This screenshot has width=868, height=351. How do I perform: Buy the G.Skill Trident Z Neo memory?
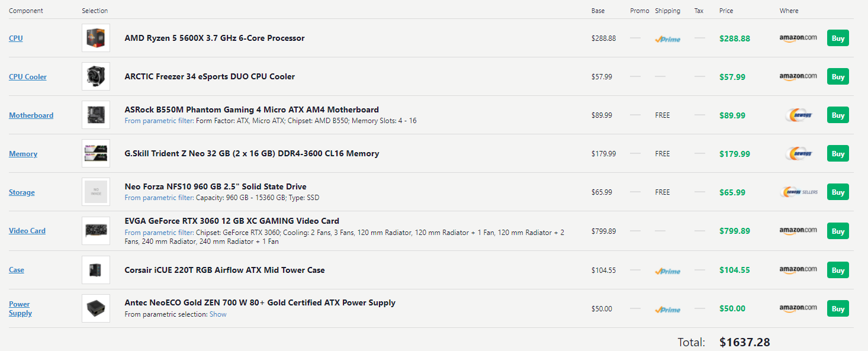tap(837, 154)
